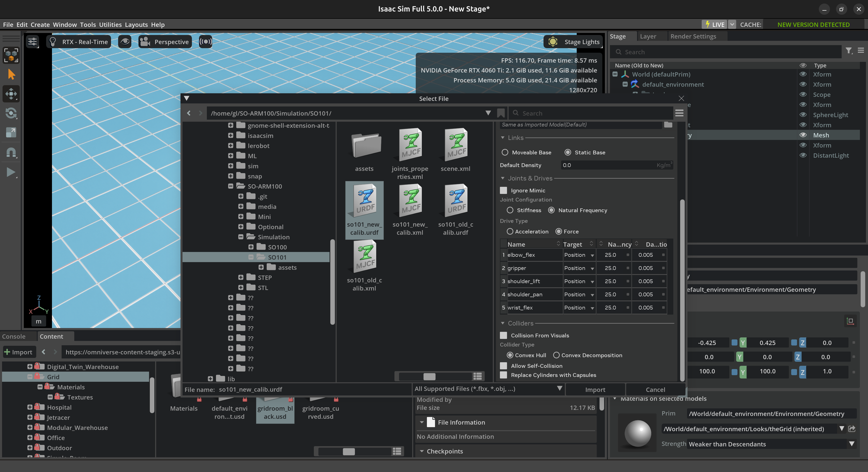
Task: Switch to the Render Settings tab
Action: [693, 37]
